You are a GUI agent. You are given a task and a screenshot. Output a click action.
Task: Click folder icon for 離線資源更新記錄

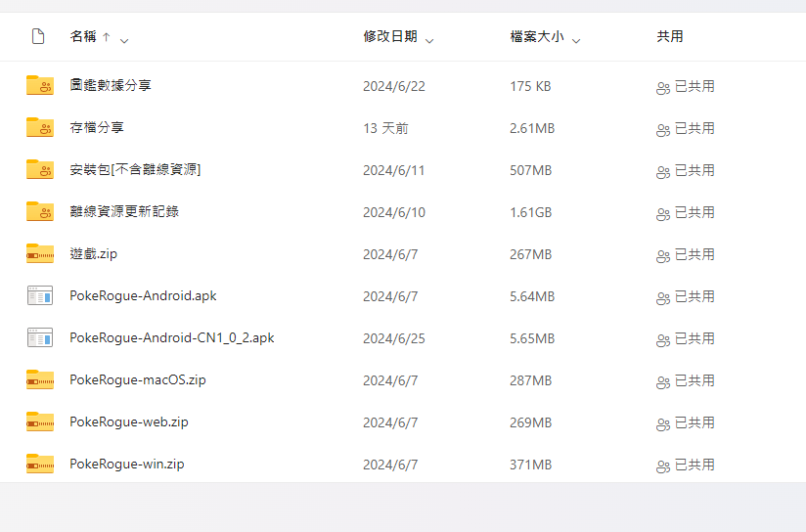[x=40, y=211]
